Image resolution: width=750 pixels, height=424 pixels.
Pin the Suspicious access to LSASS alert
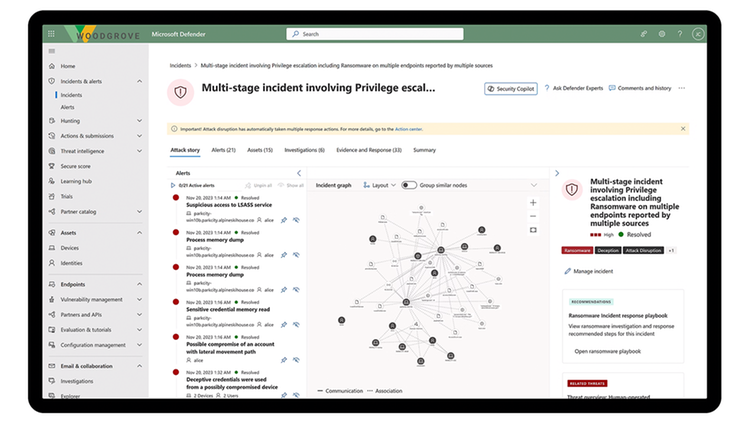click(284, 220)
